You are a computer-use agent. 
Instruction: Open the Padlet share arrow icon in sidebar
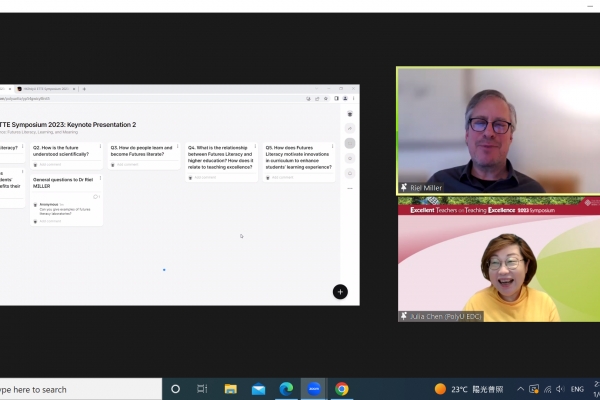point(350,128)
